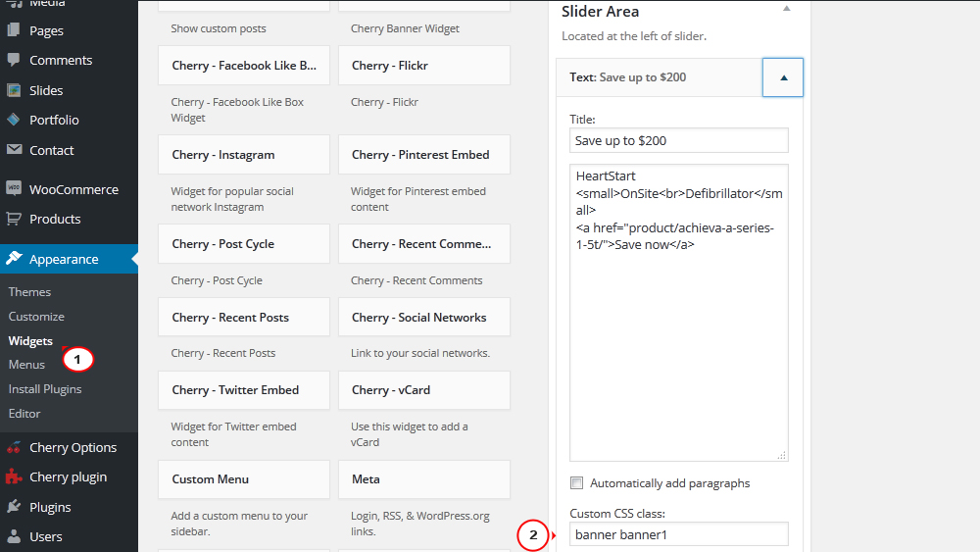
Task: Click the textarea resize handle
Action: tap(781, 455)
